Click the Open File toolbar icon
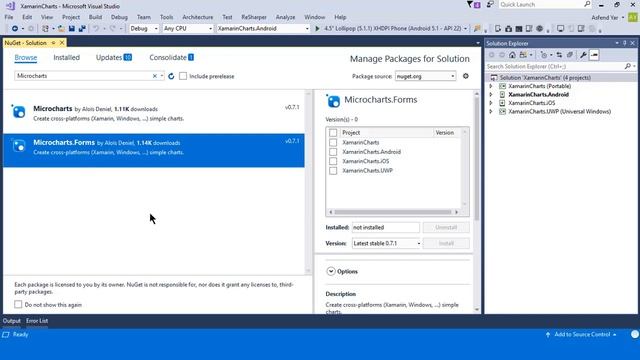Screen dimensions: 640x360 click(x=61, y=29)
